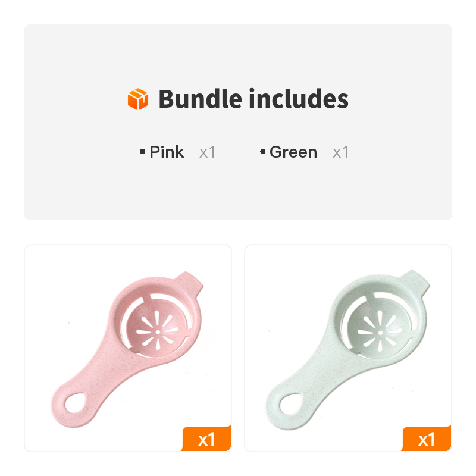Click the orange x1 badge on green card
The height and width of the screenshot is (476, 476).
coord(427,439)
